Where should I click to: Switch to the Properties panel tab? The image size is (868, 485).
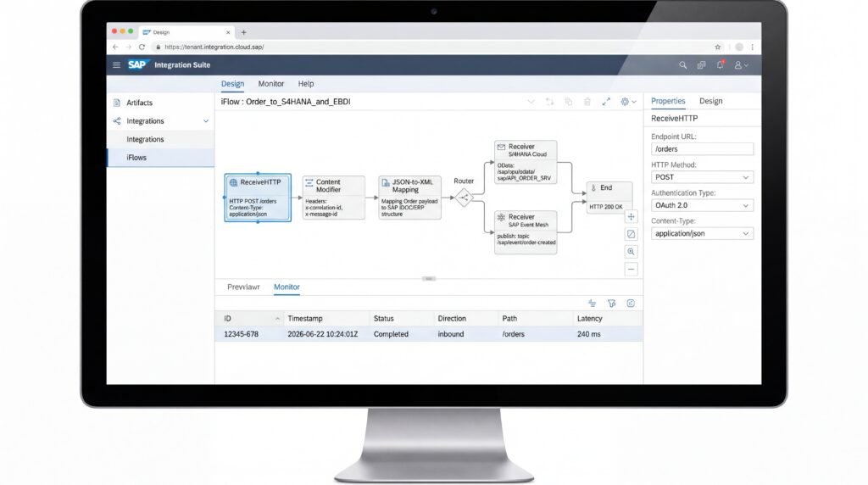click(x=668, y=101)
